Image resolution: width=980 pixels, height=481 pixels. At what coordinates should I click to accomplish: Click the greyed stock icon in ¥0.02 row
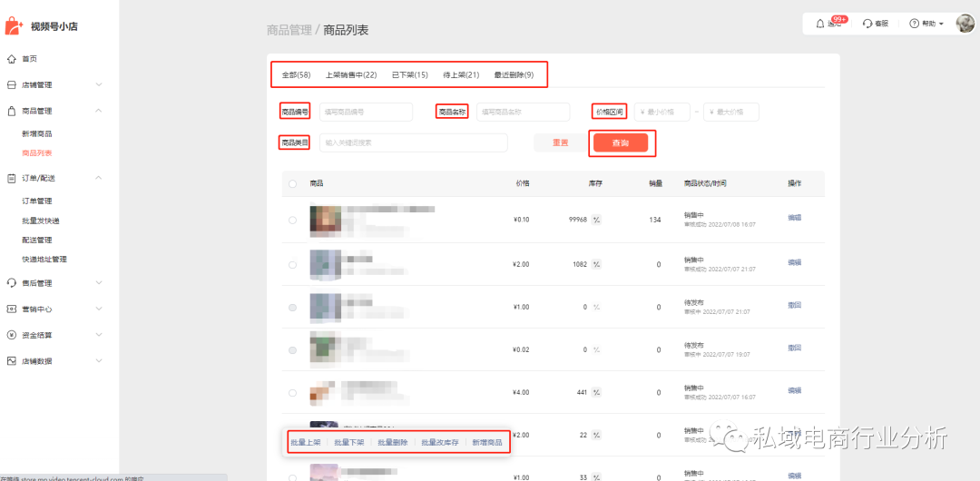point(596,349)
